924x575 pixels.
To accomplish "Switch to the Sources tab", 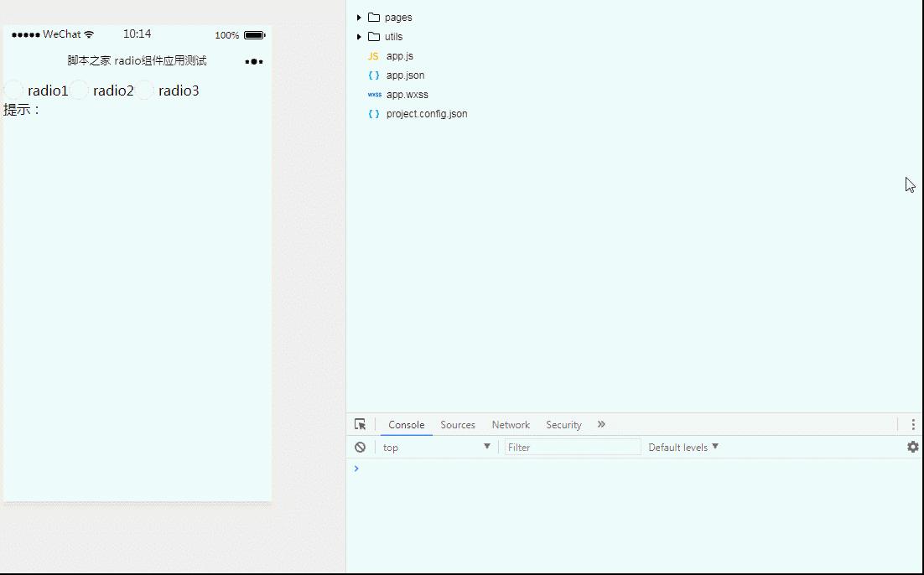I will coord(458,425).
